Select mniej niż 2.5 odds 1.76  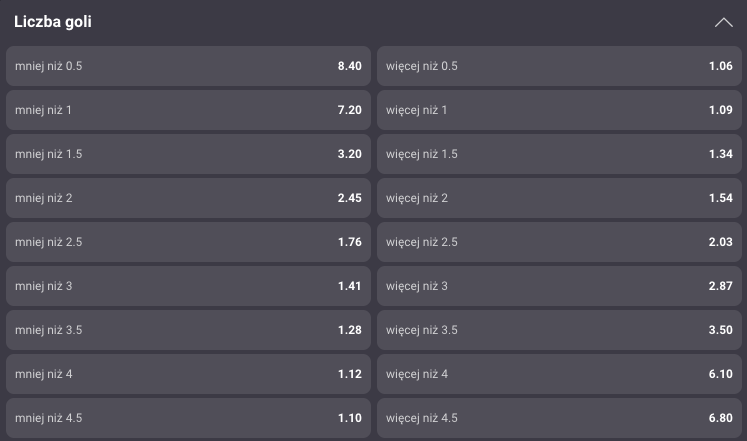pos(188,242)
